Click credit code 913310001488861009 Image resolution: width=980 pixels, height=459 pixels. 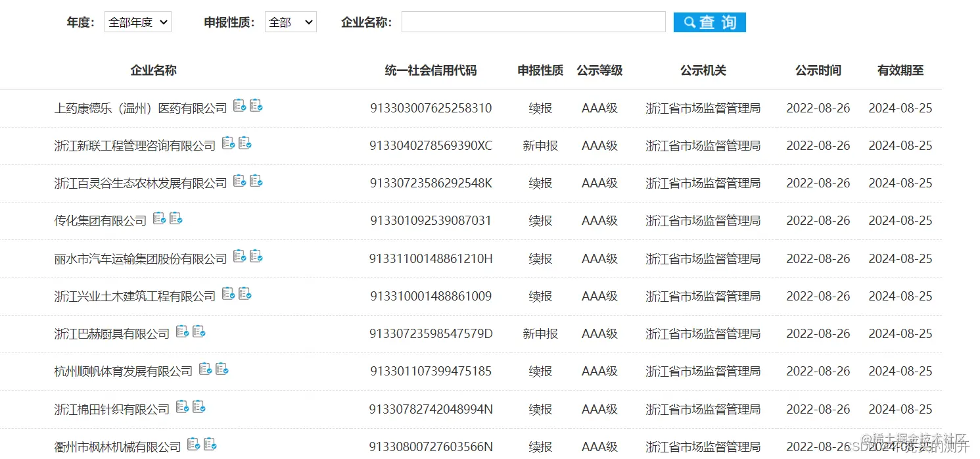(431, 297)
